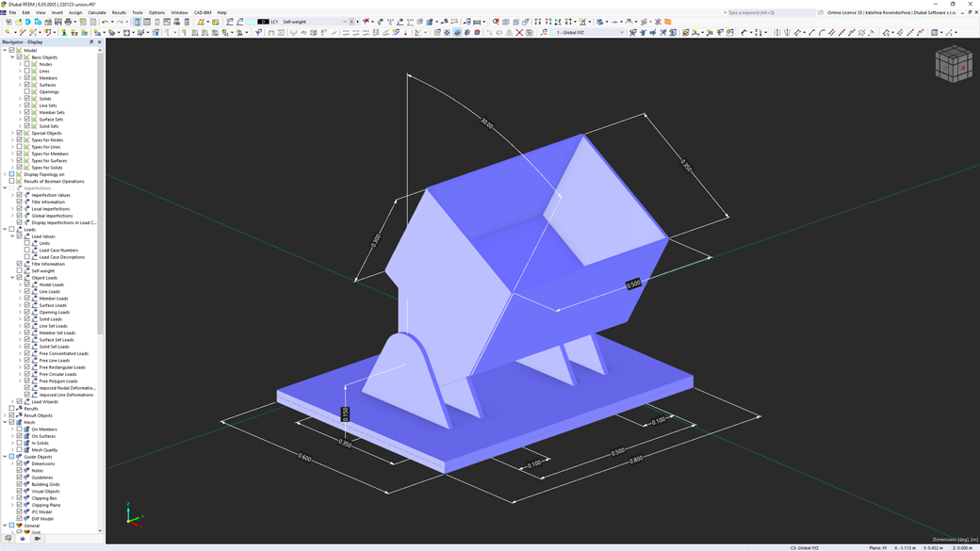This screenshot has width=980, height=551.
Task: Open the Global XYZ coordinate system dropdown
Action: (624, 31)
